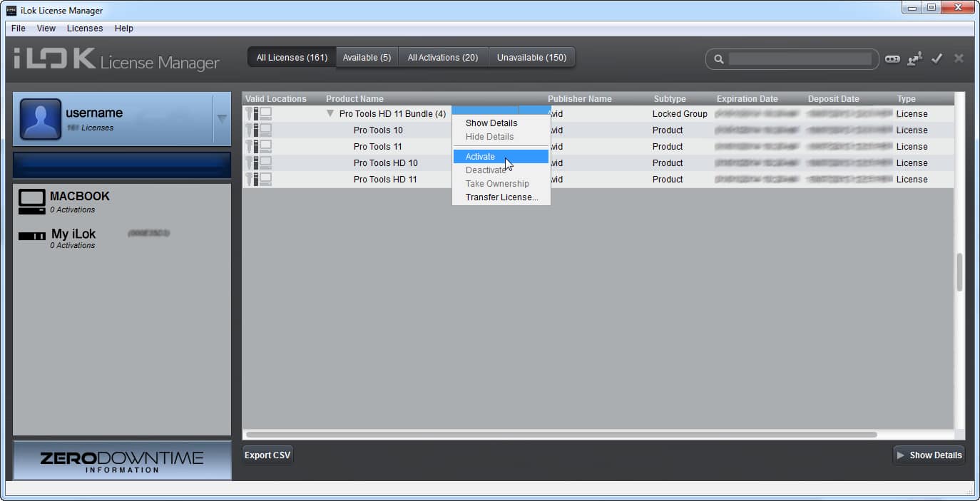980x501 pixels.
Task: Click inside the license search field
Action: pos(799,59)
